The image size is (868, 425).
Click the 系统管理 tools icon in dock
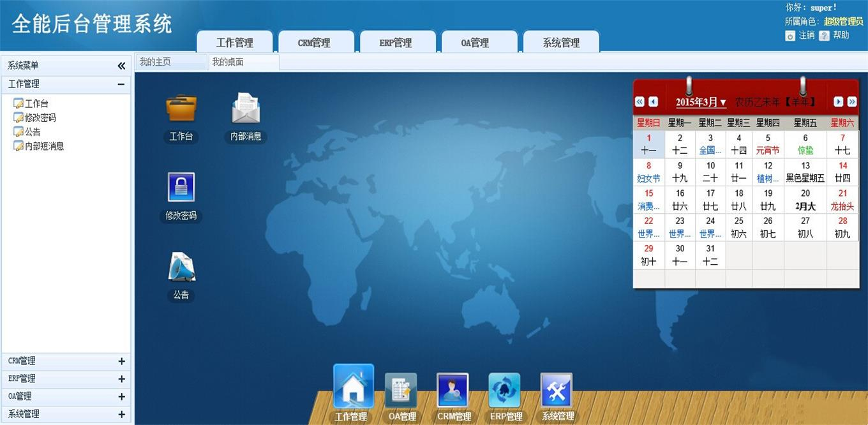[557, 390]
